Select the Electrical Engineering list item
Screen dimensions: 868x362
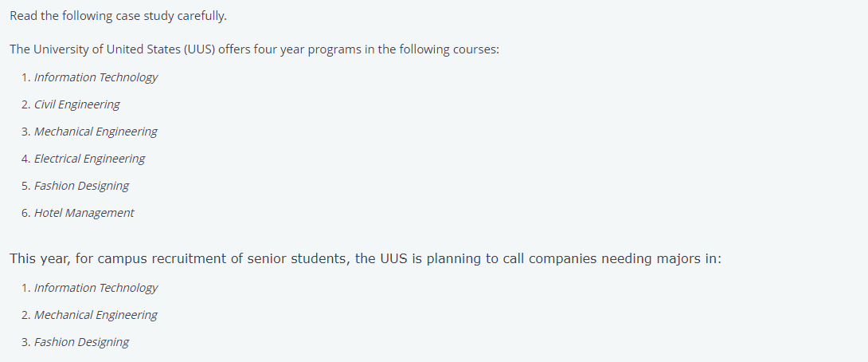click(90, 159)
